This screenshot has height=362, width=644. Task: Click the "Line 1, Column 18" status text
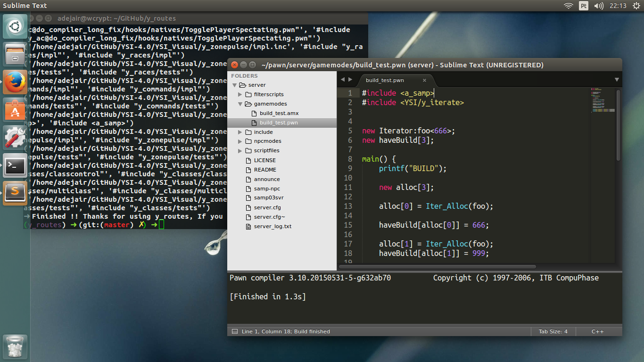click(266, 331)
